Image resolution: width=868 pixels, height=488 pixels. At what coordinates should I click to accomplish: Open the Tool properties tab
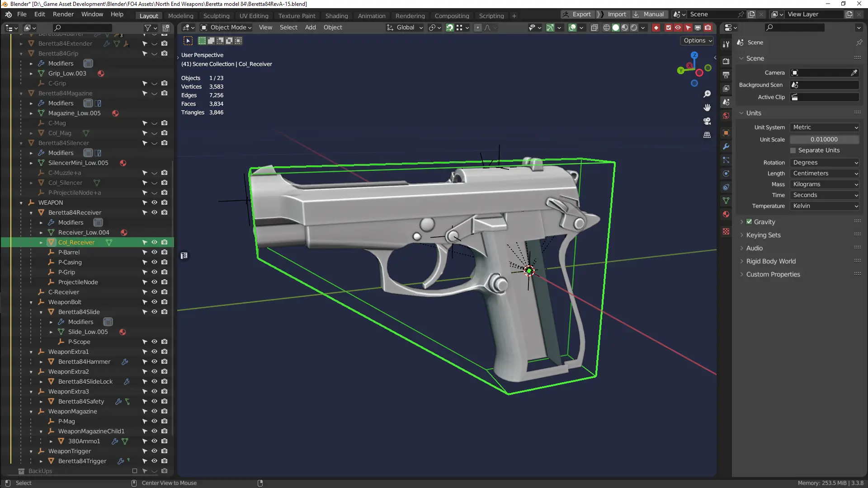[726, 44]
